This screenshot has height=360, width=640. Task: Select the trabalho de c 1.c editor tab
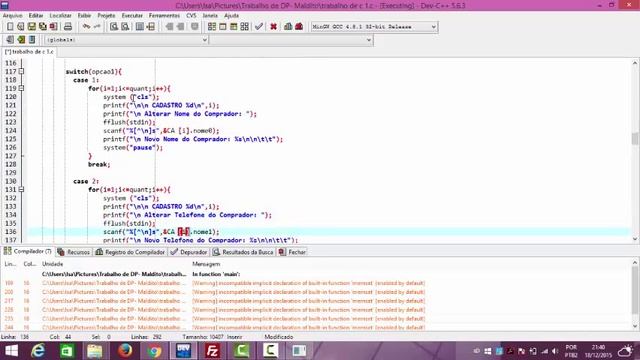29,52
